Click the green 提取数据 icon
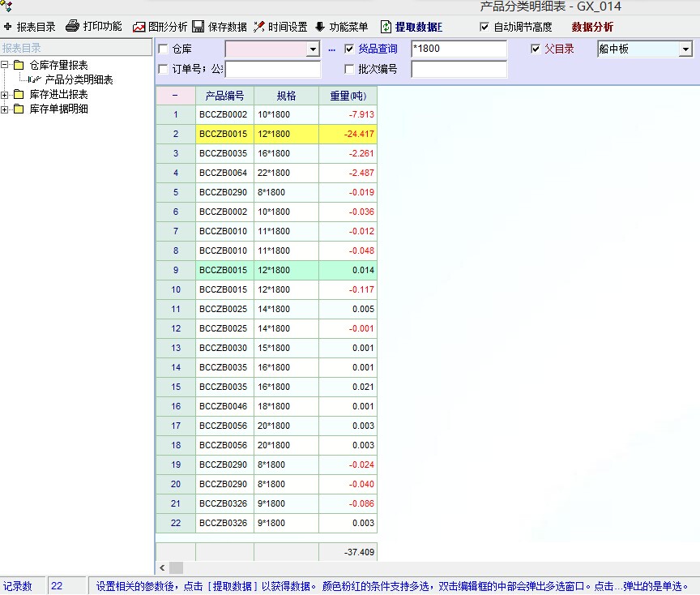 [x=386, y=27]
